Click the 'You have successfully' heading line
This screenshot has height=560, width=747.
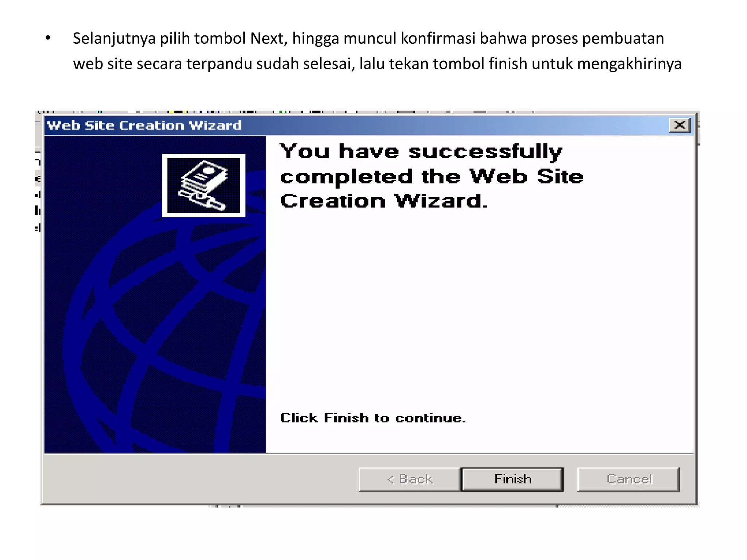pos(421,151)
